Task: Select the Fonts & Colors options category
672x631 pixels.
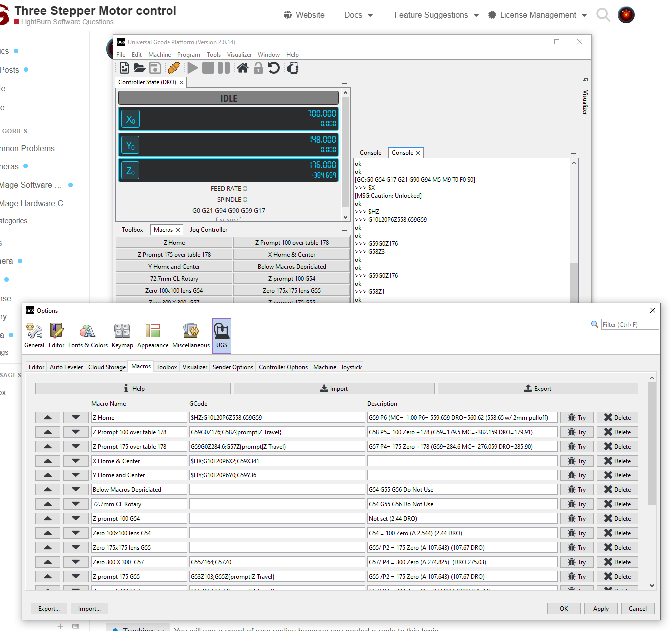Action: (88, 336)
